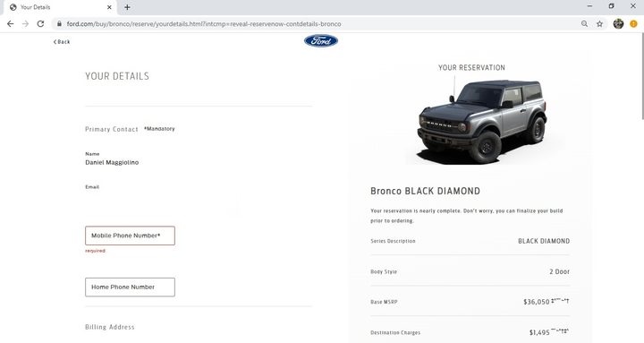Click the Series Description value BLACK DIAMOND
This screenshot has width=644, height=343.
tap(544, 241)
